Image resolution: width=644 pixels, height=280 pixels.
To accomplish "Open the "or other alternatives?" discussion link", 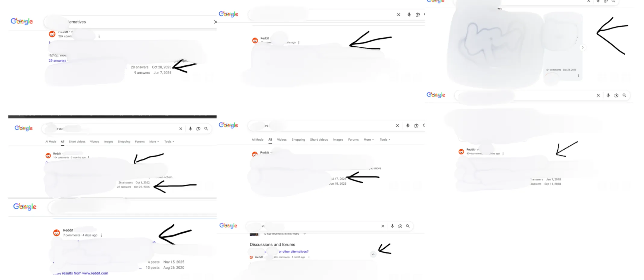I will (x=293, y=252).
